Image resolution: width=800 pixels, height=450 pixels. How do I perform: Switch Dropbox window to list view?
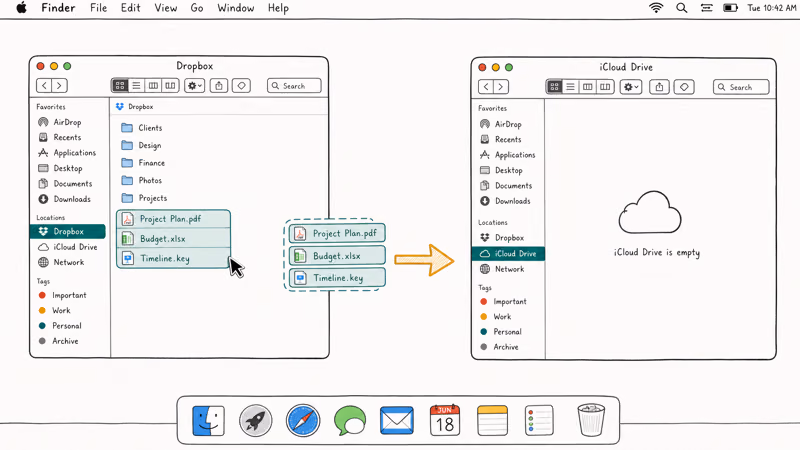pos(136,86)
